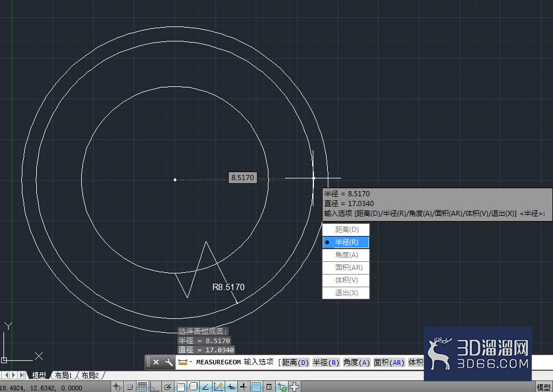The image size is (553, 392).
Task: Toggle Polar Tracking in status bar
Action: click(x=168, y=387)
